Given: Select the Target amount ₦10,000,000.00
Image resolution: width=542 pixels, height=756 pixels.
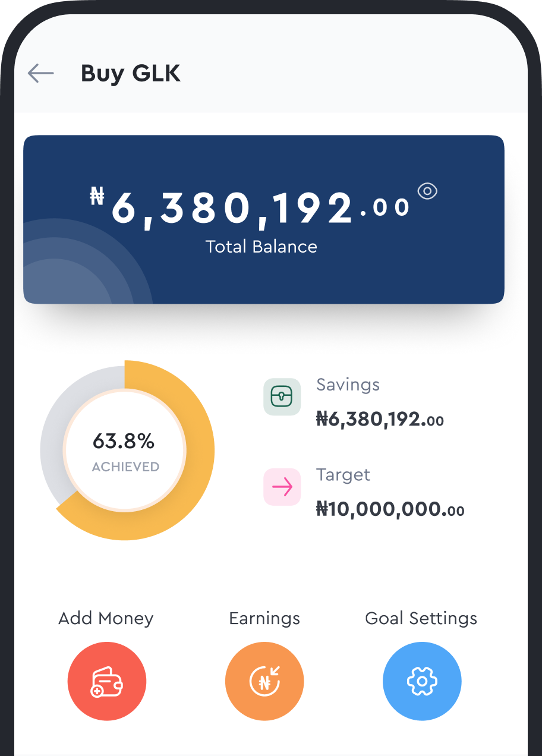Looking at the screenshot, I should click(390, 509).
